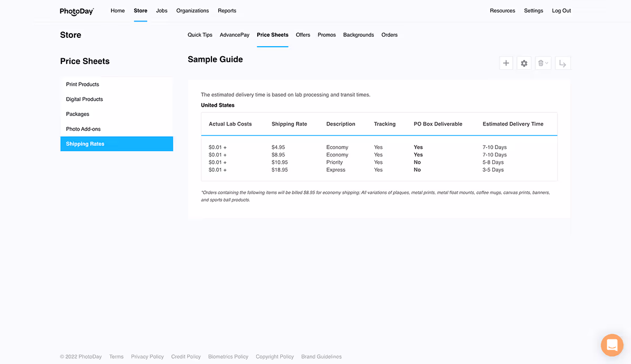Image resolution: width=631 pixels, height=364 pixels.
Task: Click the Estimated Delivery Time column header
Action: [x=513, y=124]
